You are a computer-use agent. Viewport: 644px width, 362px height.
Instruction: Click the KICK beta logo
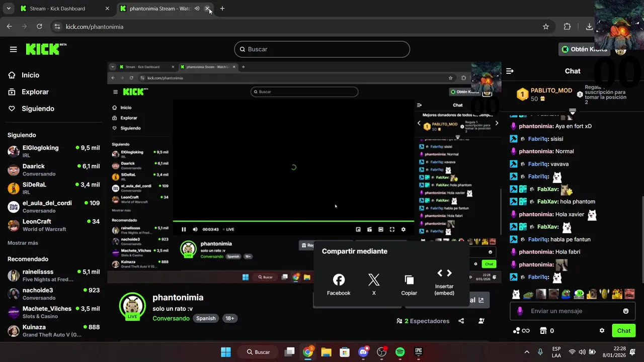pos(46,49)
